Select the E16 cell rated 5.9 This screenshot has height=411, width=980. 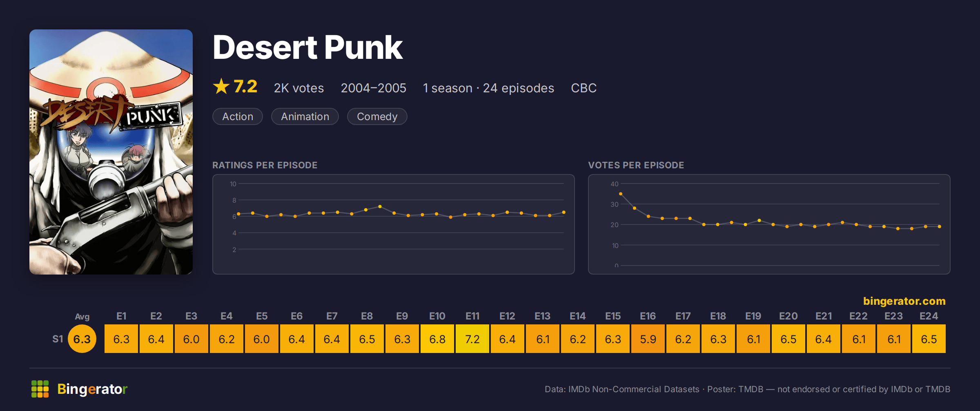648,339
